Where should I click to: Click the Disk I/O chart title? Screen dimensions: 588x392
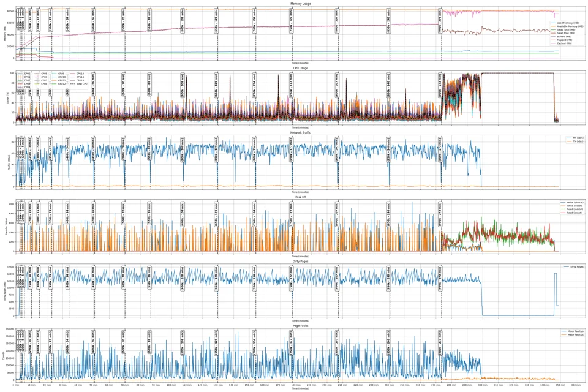pos(301,197)
